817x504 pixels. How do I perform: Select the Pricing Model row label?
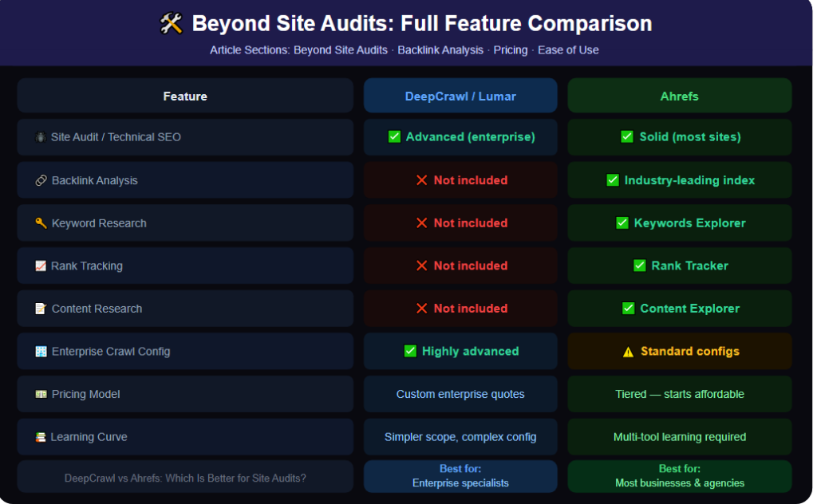pyautogui.click(x=85, y=394)
